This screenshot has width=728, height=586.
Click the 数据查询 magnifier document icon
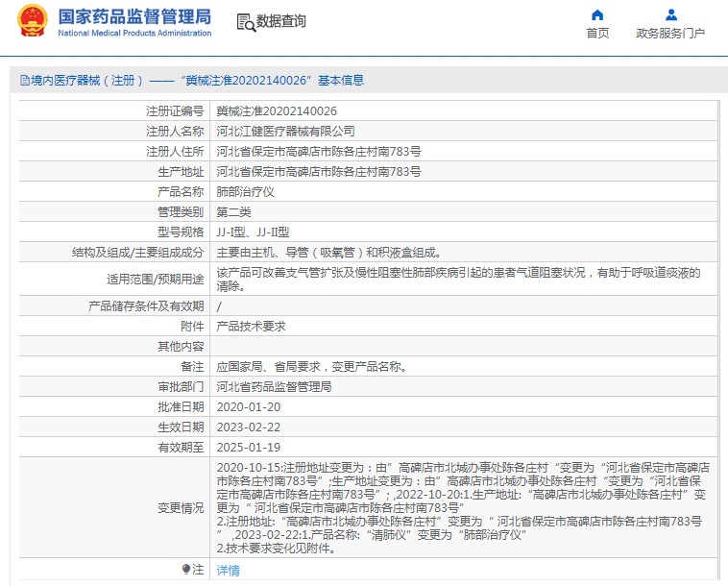(x=245, y=21)
